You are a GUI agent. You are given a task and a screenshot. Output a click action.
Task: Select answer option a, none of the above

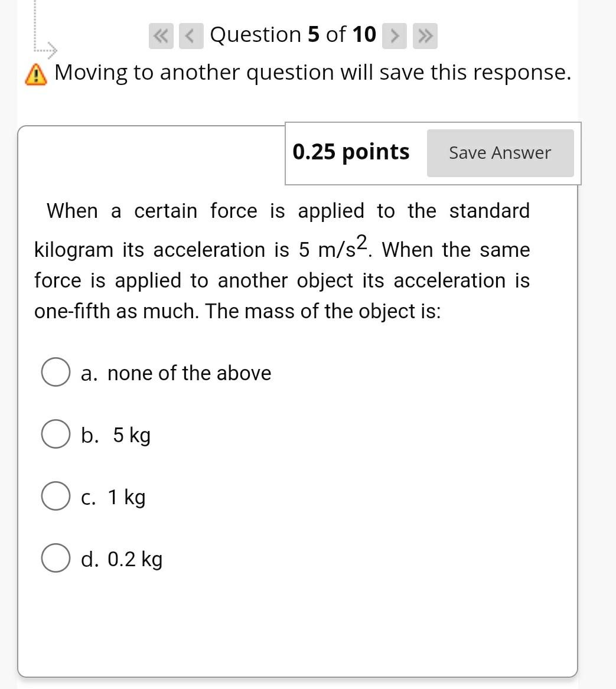pyautogui.click(x=55, y=372)
